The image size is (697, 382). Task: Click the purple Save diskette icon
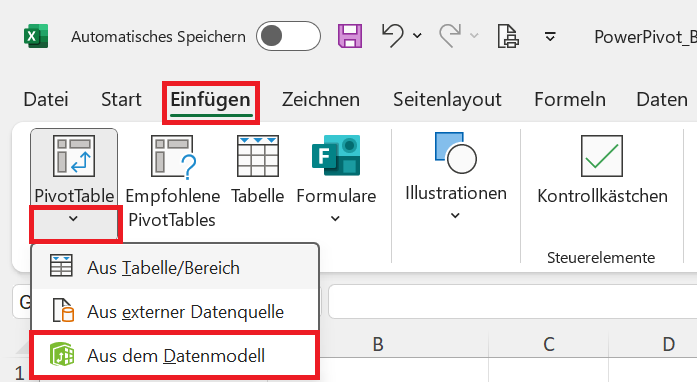(x=350, y=36)
